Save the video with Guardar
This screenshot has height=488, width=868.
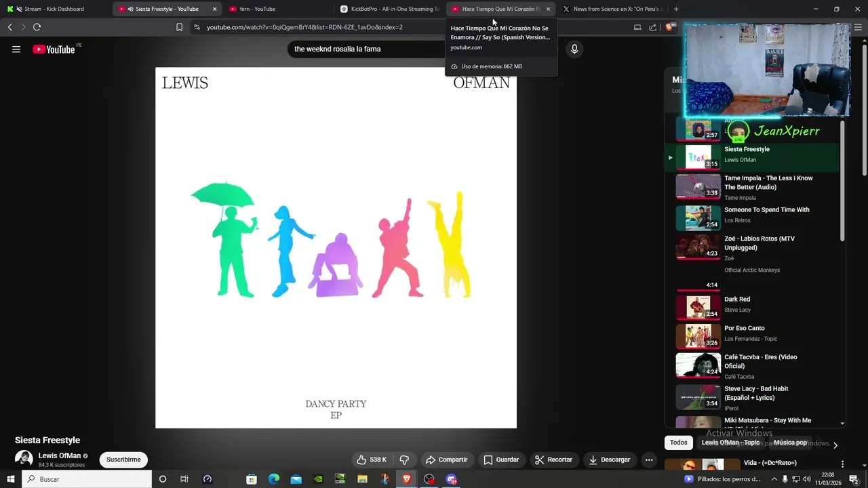[x=501, y=460]
